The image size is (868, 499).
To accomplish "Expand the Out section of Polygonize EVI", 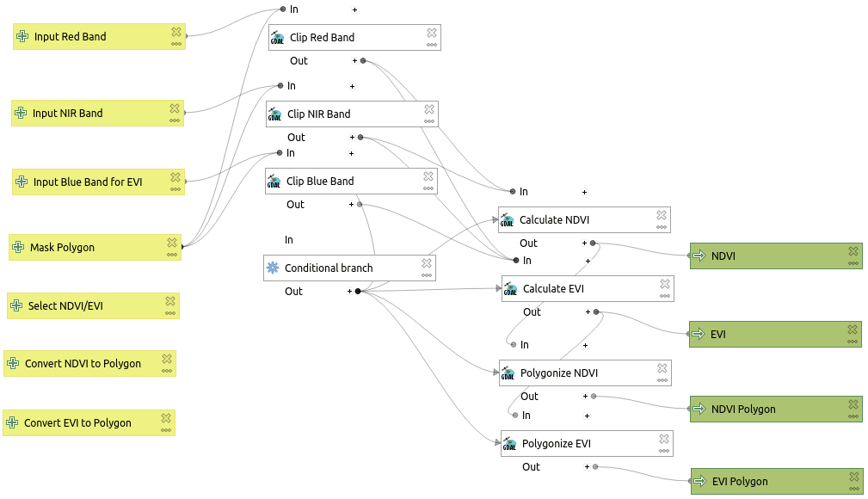I will tap(587, 467).
